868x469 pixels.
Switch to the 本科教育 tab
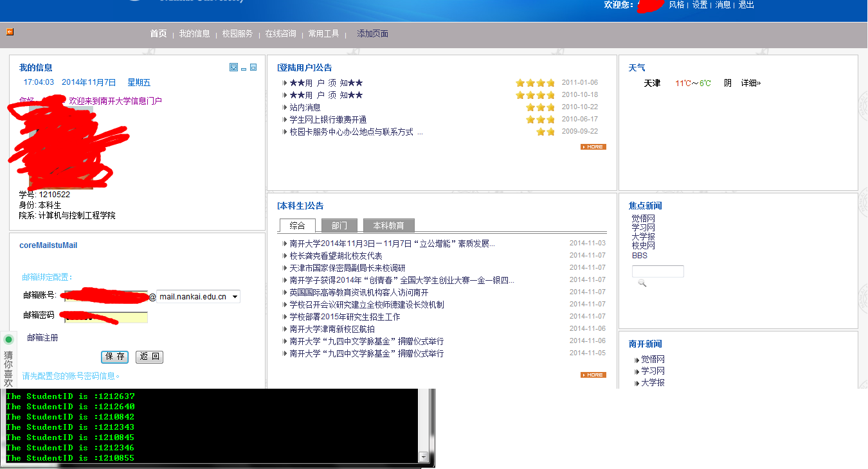pyautogui.click(x=389, y=226)
